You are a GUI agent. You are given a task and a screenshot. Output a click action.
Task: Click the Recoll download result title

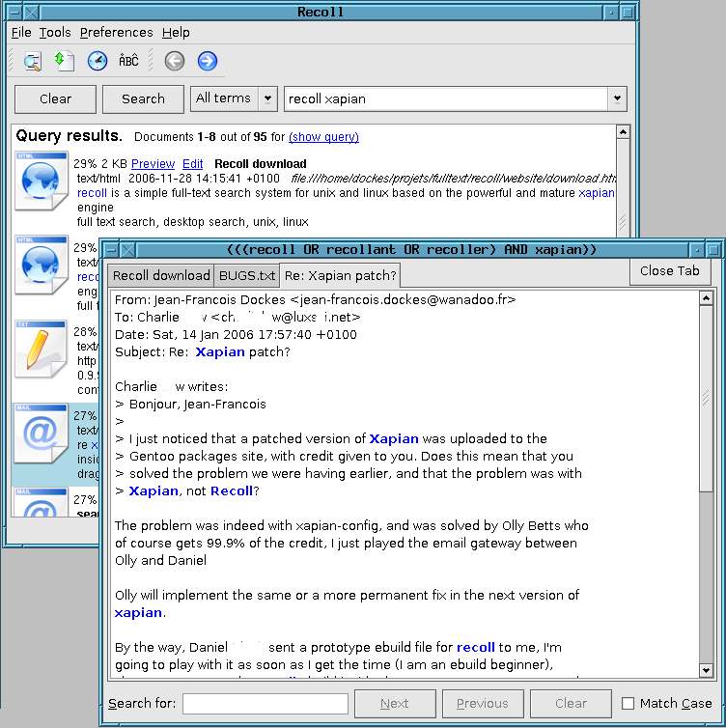point(261,164)
